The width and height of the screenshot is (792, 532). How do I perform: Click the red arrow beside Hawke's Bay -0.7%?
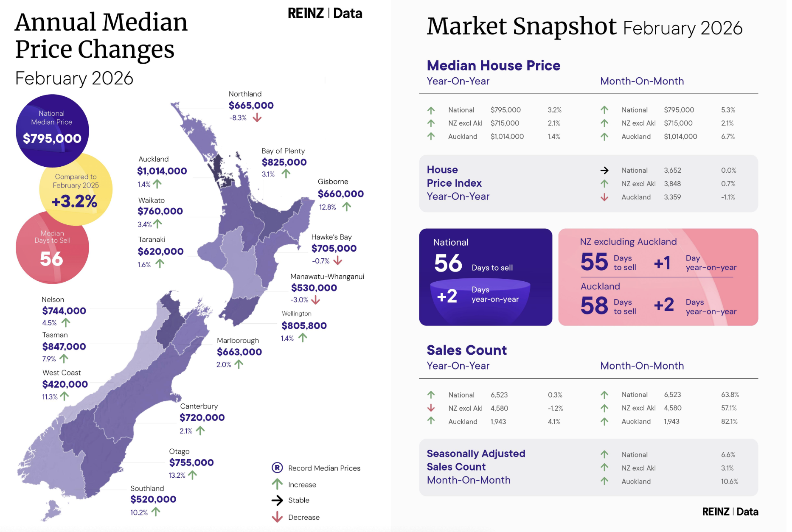coord(338,260)
